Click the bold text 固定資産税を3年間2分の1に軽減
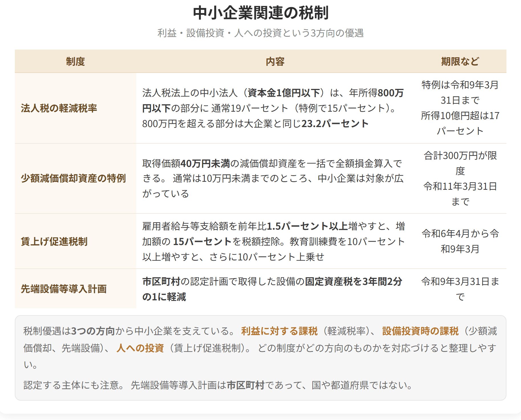Image resolution: width=521 pixels, height=420 pixels. pos(272,289)
